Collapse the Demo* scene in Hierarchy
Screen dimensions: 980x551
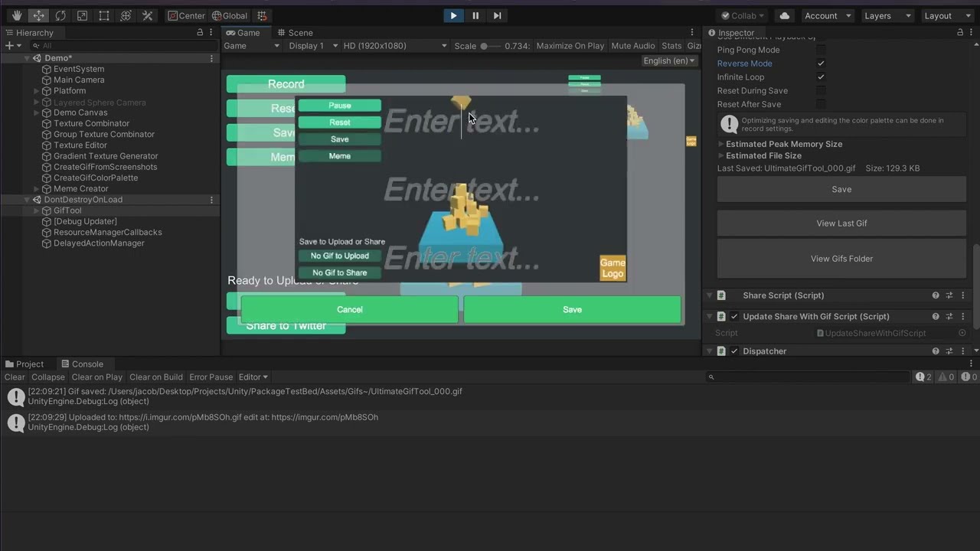point(27,58)
